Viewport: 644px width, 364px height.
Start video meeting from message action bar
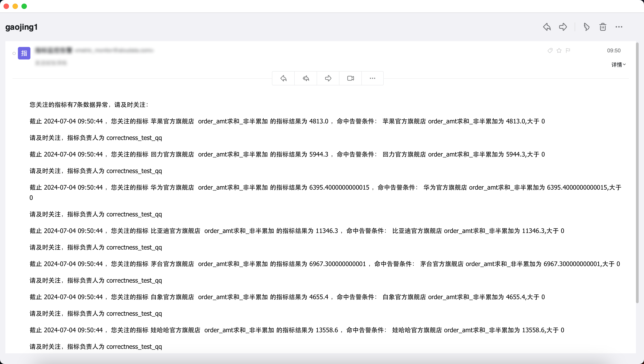click(350, 78)
